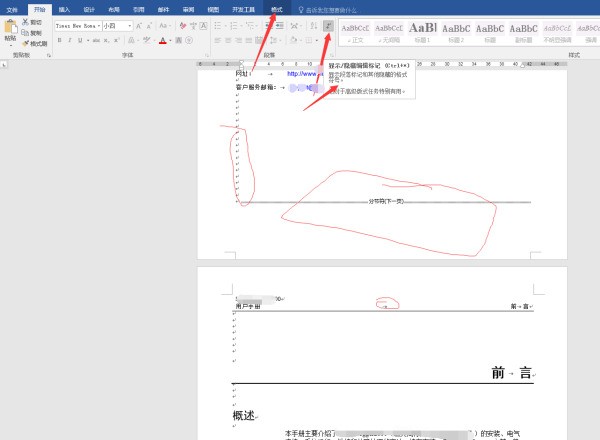Open the font color dropdown arrow

click(171, 40)
